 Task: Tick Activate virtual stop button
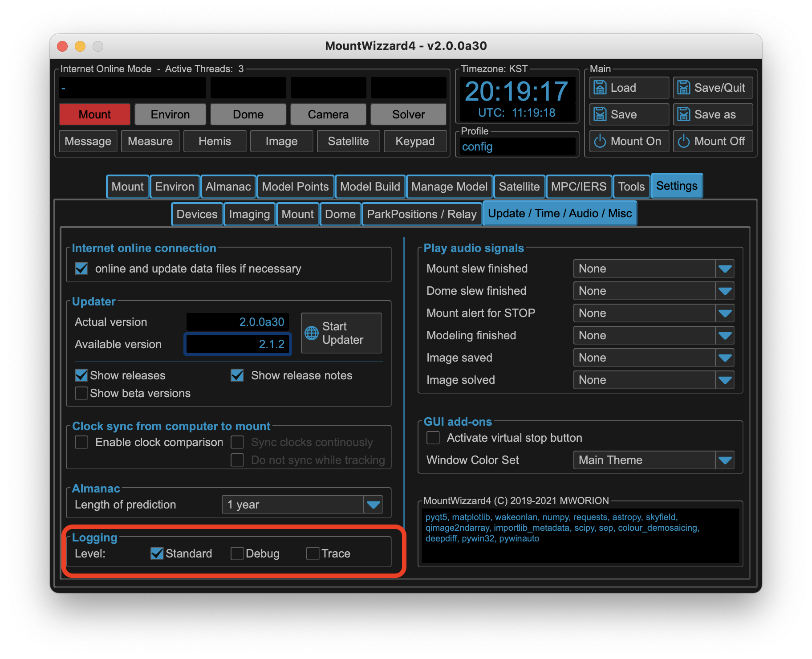(433, 438)
